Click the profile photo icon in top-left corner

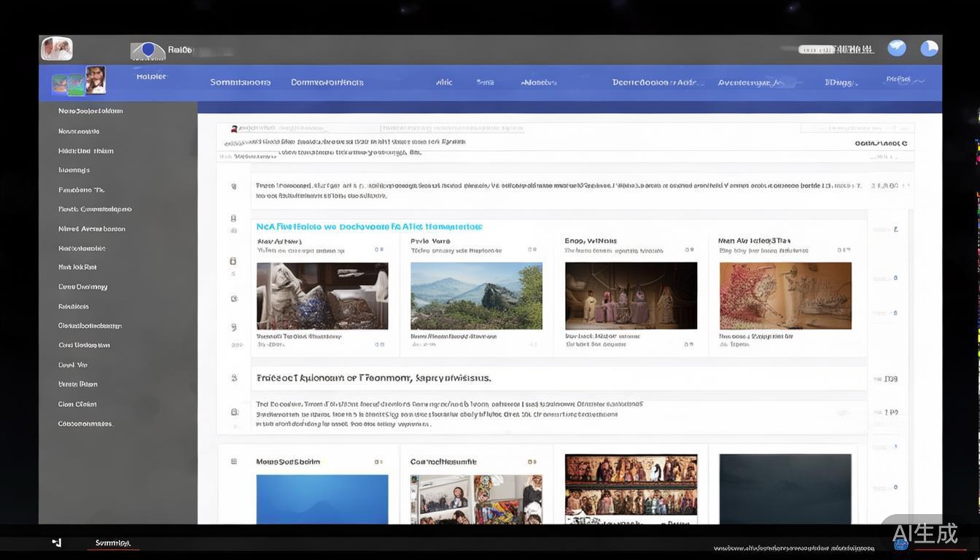pos(56,49)
